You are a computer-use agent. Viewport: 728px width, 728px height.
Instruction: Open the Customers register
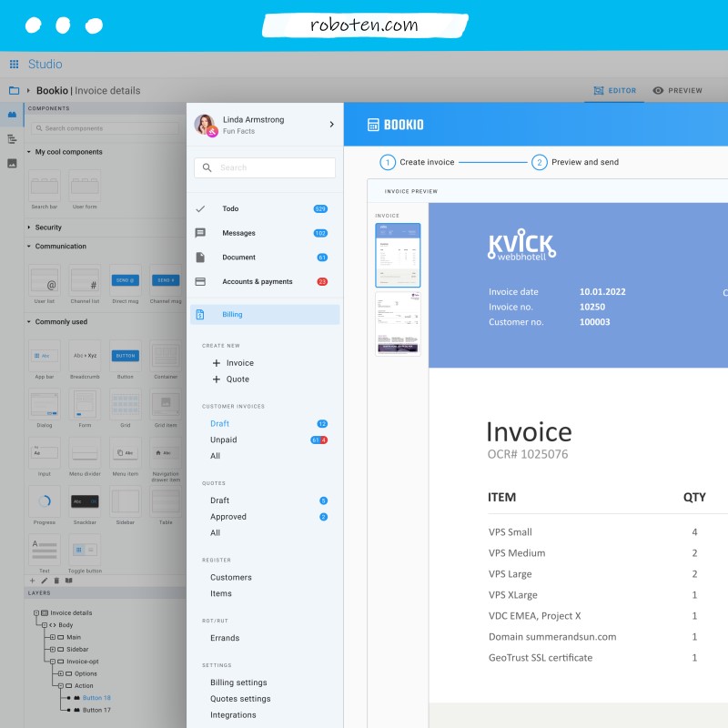coord(231,577)
